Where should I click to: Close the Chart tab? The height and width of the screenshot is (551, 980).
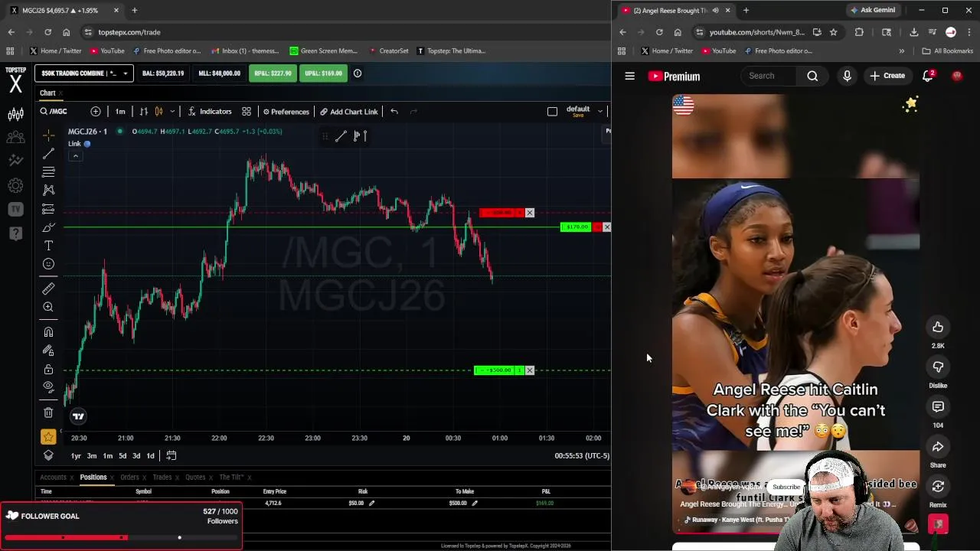pyautogui.click(x=60, y=93)
